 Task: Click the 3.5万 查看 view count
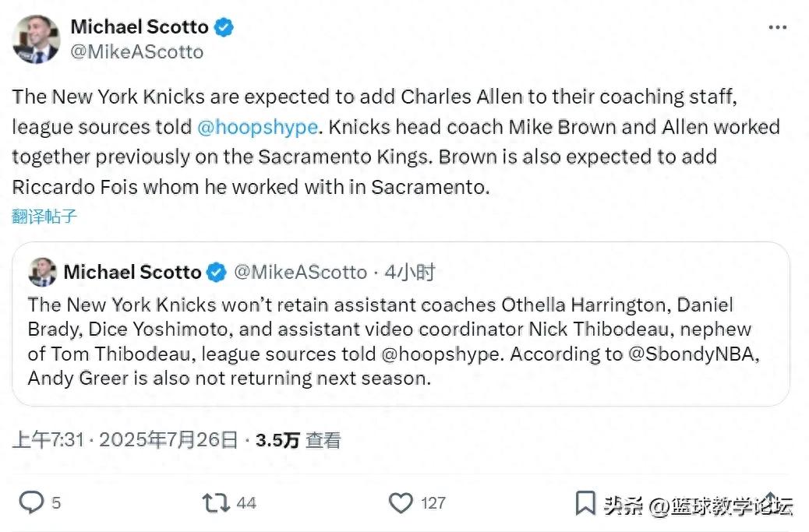pos(299,440)
